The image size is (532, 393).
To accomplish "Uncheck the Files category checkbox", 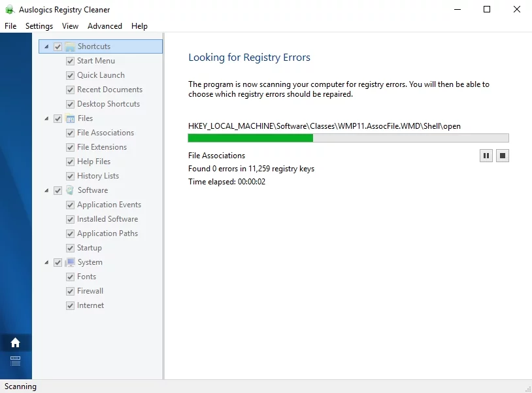I will (58, 118).
